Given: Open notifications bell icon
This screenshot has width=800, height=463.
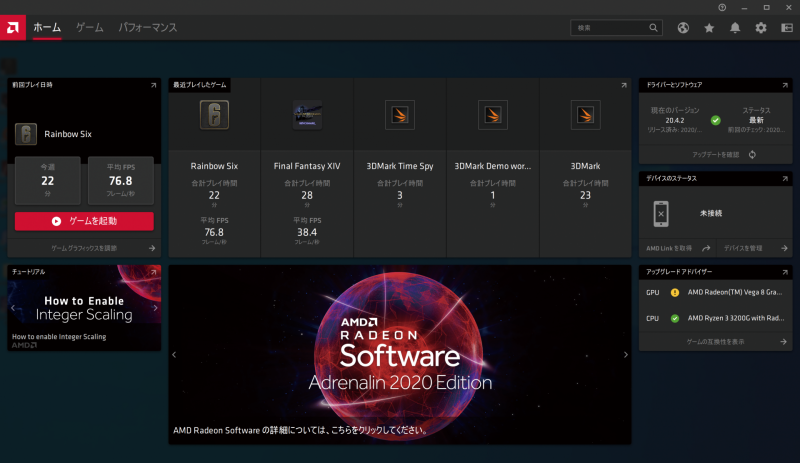Looking at the screenshot, I should click(735, 28).
